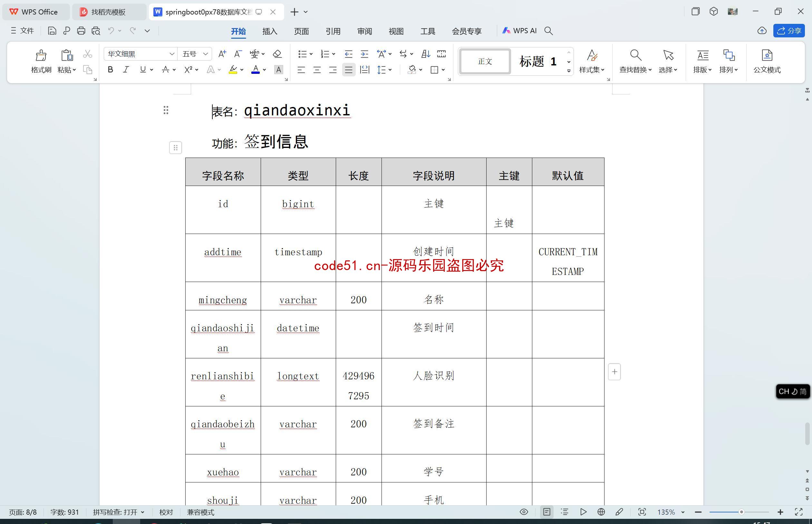Expand bullet list options arrow
This screenshot has height=524, width=812.
311,54
